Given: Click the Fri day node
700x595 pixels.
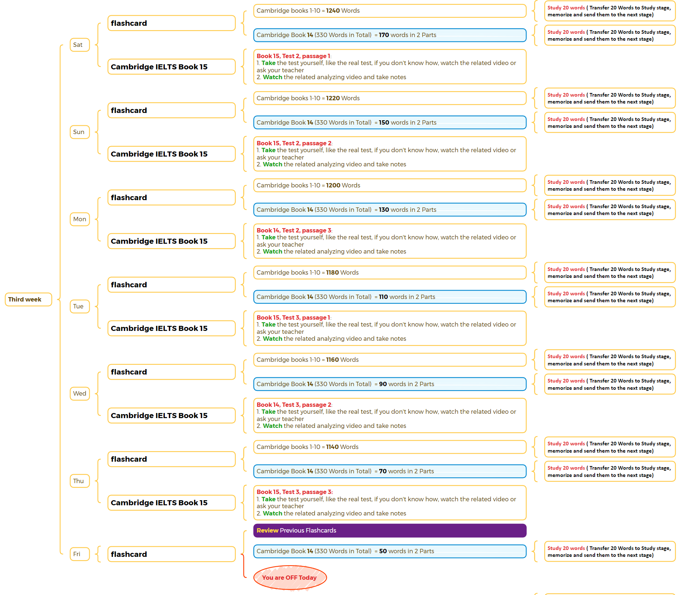Looking at the screenshot, I should point(80,554).
